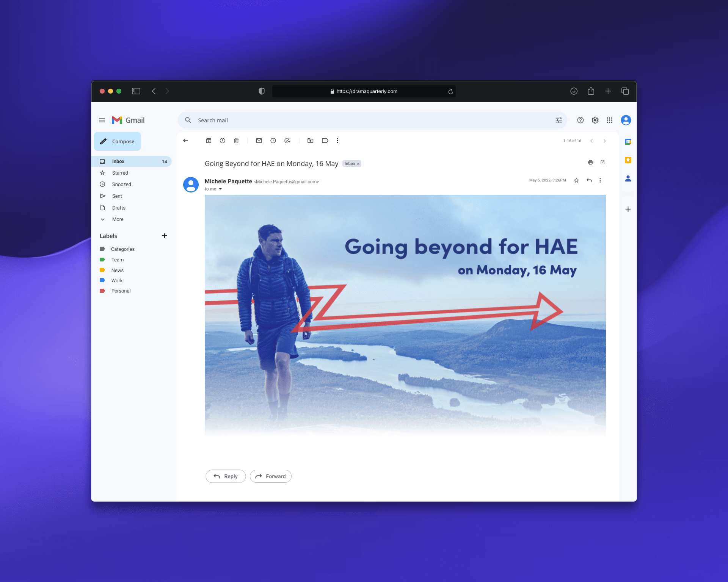The width and height of the screenshot is (728, 582).
Task: Expand the 'to me' recipient details
Action: (220, 189)
